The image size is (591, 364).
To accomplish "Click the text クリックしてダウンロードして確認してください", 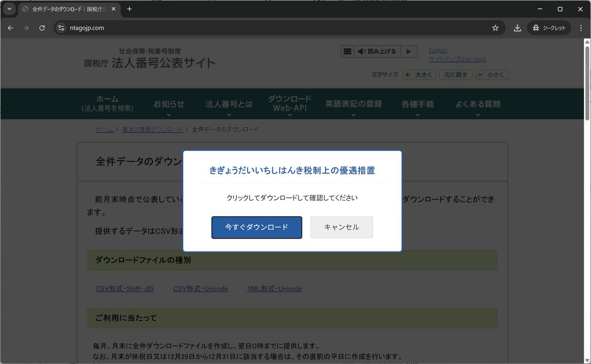I will click(x=292, y=198).
